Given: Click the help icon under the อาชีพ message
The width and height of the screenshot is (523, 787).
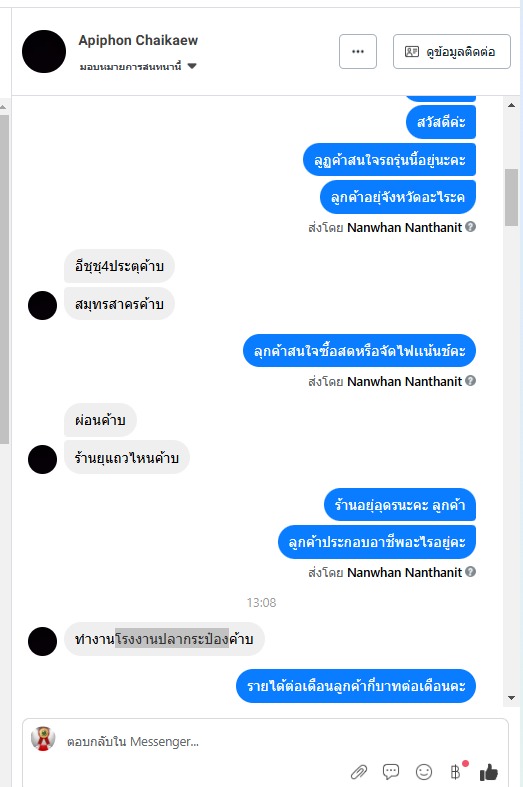Looking at the screenshot, I should tap(470, 572).
